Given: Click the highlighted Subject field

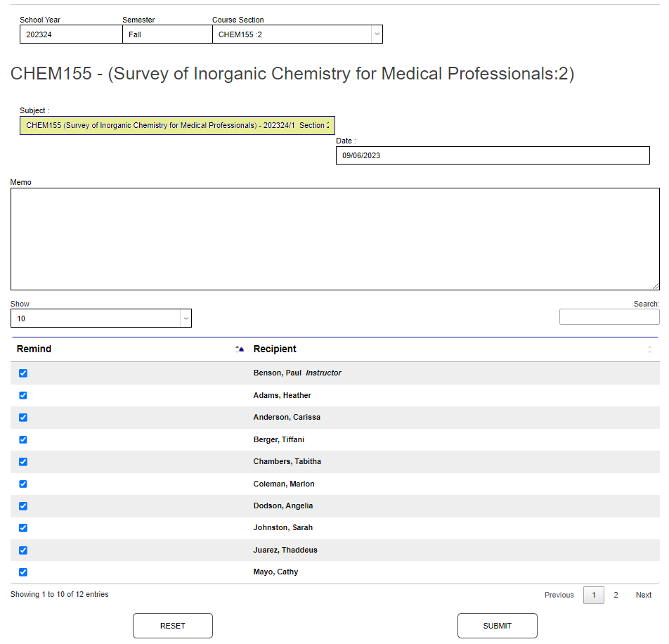Looking at the screenshot, I should tap(177, 125).
